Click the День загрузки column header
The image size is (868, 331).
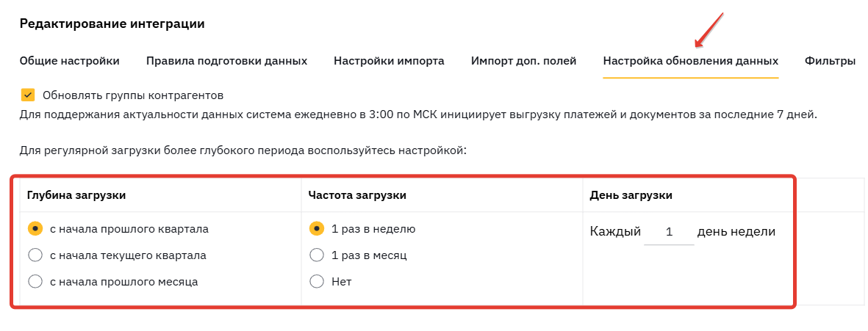click(631, 194)
